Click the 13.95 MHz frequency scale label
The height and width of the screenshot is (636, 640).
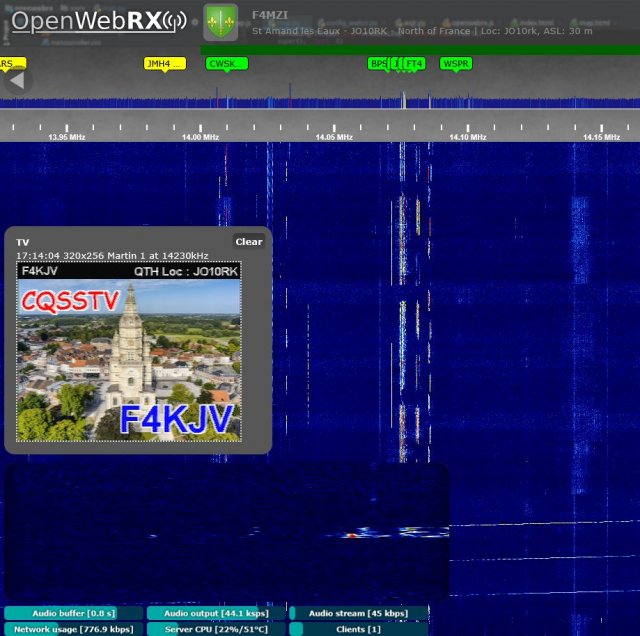[x=67, y=137]
